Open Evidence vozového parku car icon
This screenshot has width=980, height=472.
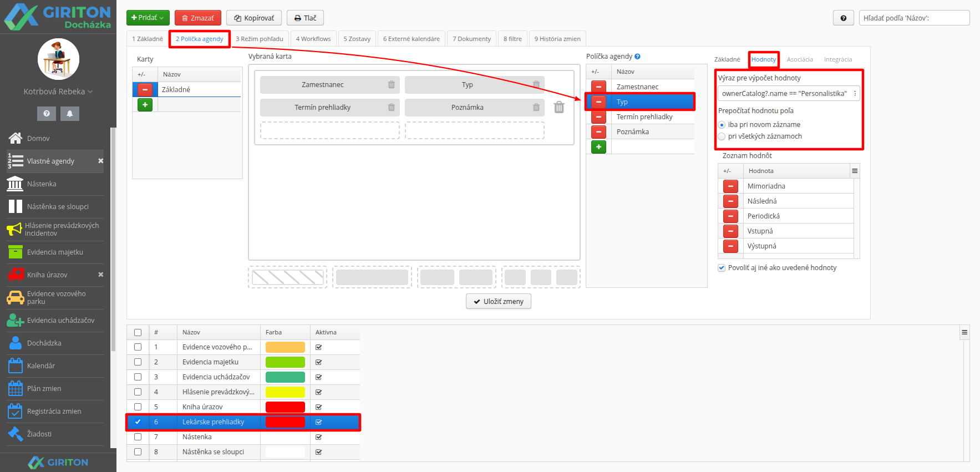coord(16,297)
